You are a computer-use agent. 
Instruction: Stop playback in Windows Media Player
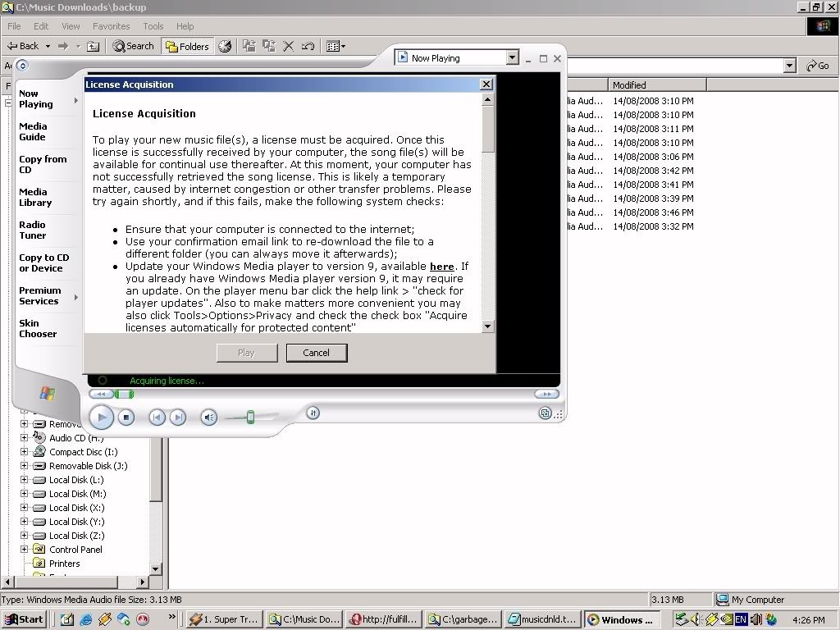pos(126,418)
